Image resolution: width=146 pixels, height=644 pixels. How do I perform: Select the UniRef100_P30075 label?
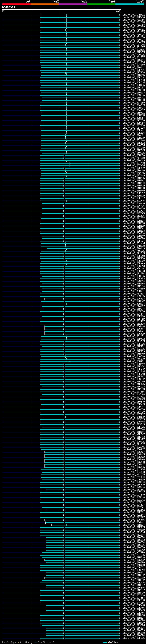134,42
